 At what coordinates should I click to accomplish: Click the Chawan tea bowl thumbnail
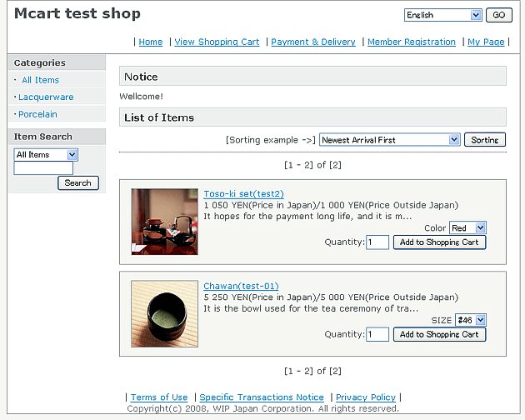click(164, 313)
